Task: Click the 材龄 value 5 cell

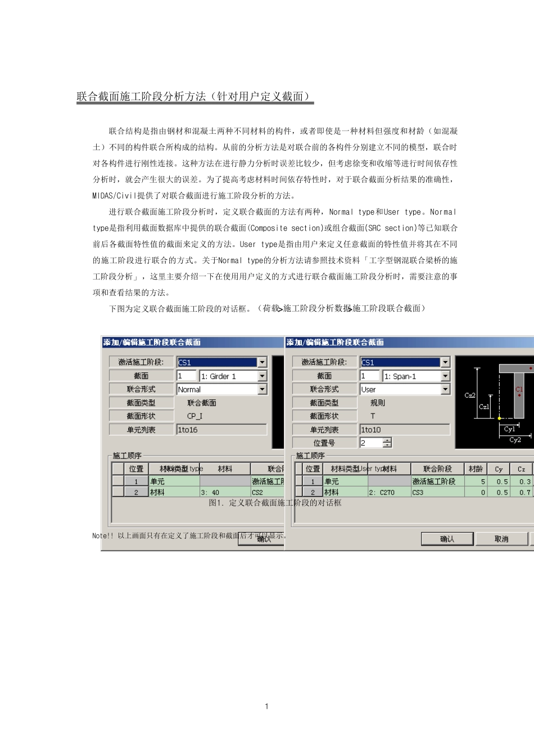Action: [476, 481]
